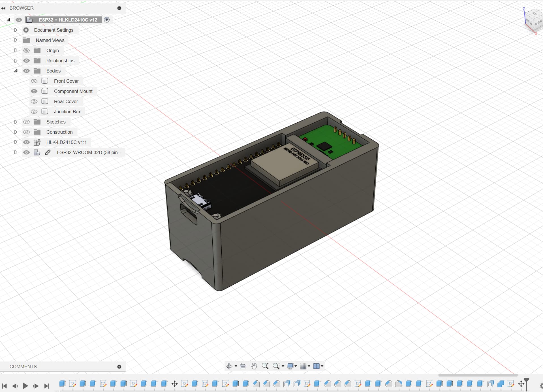
Task: Open the Display Settings dropdown arrow
Action: point(296,366)
